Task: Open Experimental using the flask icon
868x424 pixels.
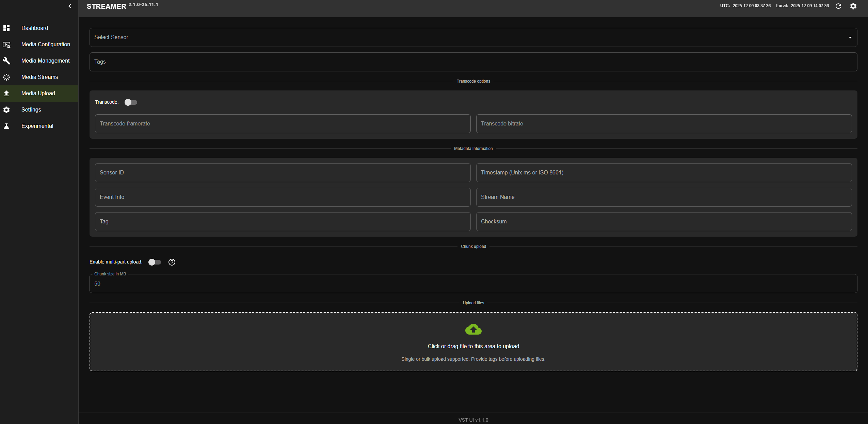Action: click(x=7, y=126)
